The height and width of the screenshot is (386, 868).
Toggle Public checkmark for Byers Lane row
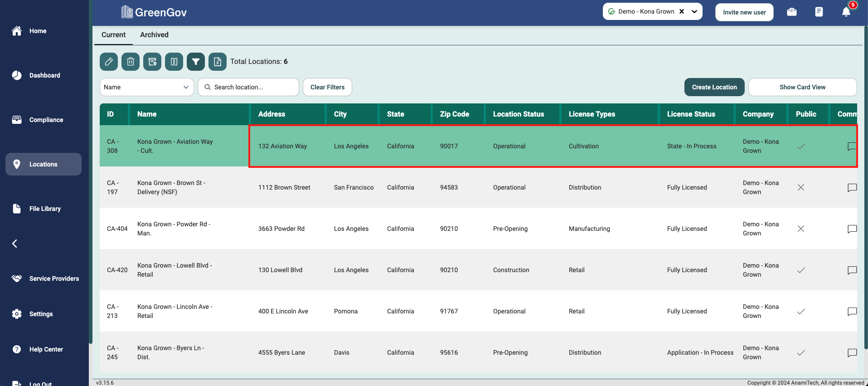tap(801, 353)
